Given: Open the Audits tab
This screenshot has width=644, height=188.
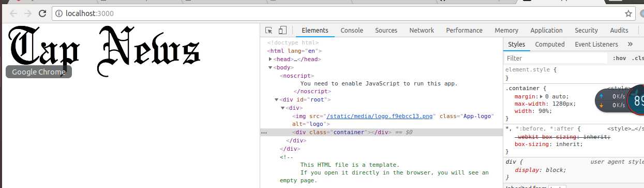Looking at the screenshot, I should pos(619,31).
